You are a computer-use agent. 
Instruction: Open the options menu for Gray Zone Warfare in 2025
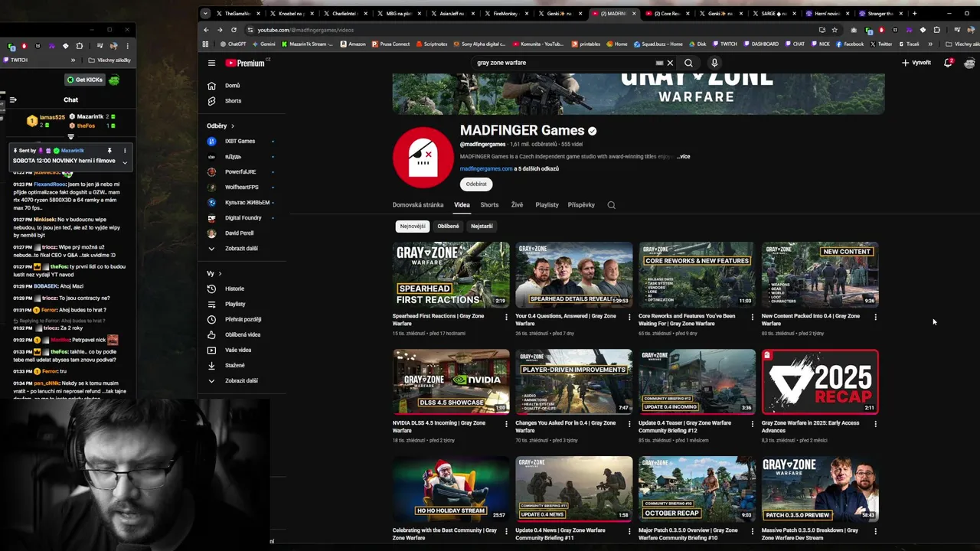(875, 424)
